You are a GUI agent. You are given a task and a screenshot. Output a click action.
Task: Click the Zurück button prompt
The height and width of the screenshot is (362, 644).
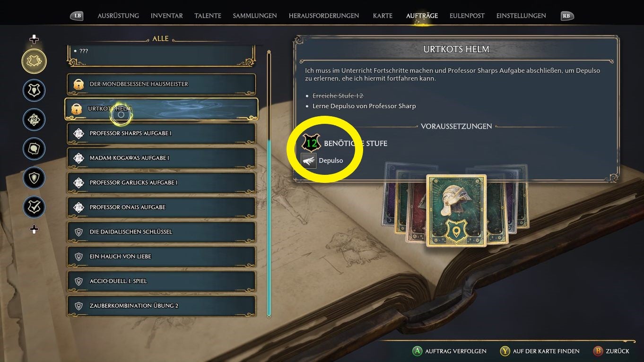tap(611, 351)
